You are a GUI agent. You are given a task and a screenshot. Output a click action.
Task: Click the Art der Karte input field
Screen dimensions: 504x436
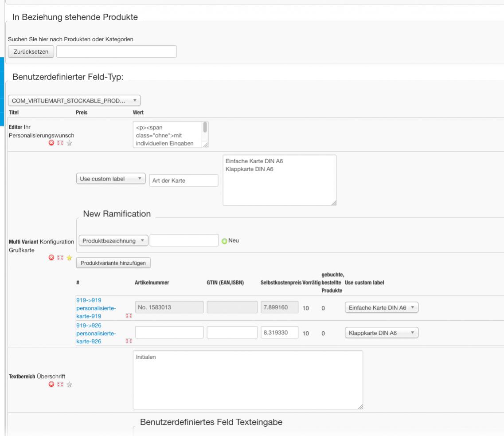pos(184,181)
